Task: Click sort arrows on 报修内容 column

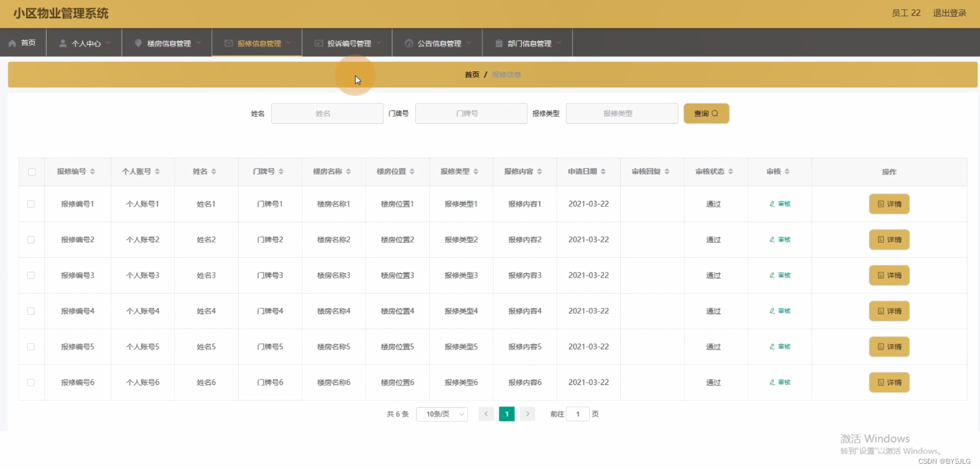Action: click(539, 171)
